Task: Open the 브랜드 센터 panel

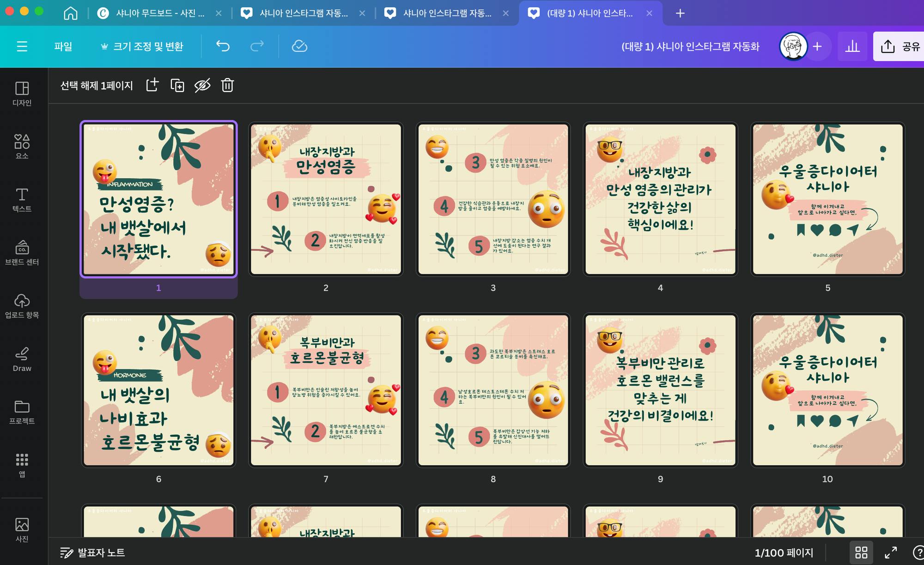Action: coord(22,253)
